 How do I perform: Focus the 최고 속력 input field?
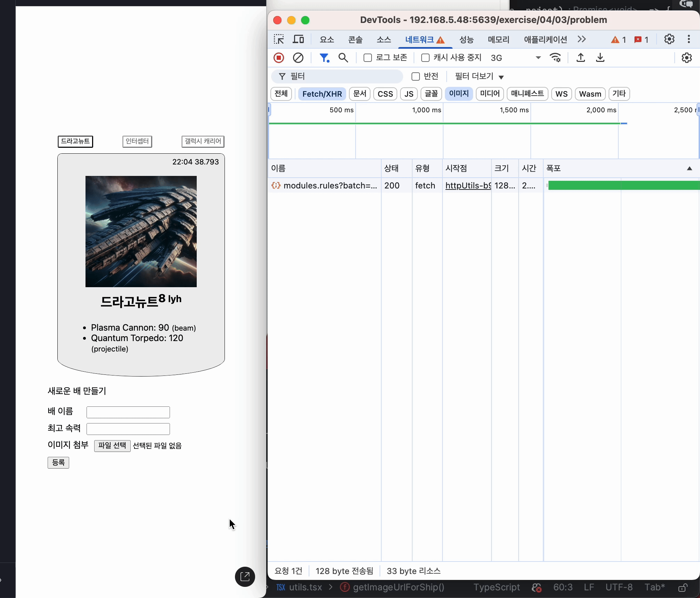click(x=128, y=429)
